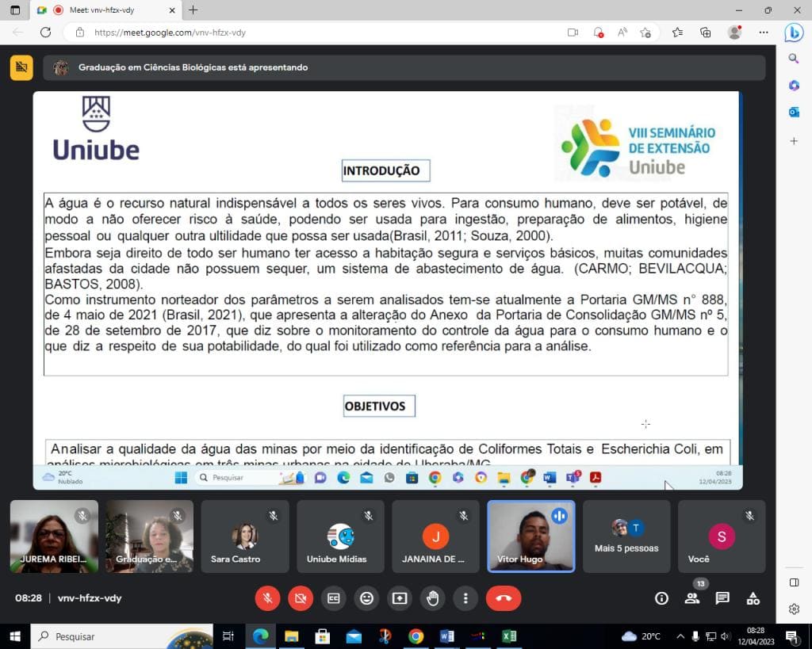Open File Explorer from the taskbar
Screen dimensions: 812x649
[x=292, y=636]
